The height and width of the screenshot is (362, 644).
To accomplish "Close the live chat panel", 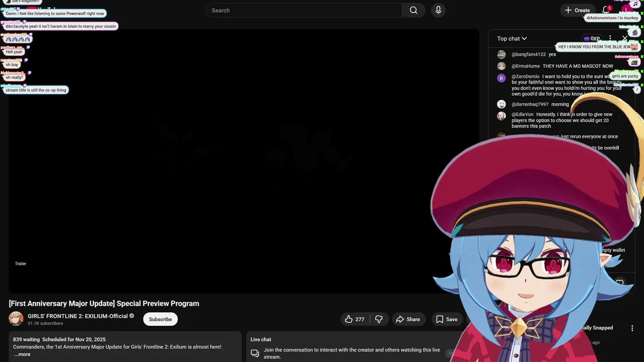I will pos(625,38).
